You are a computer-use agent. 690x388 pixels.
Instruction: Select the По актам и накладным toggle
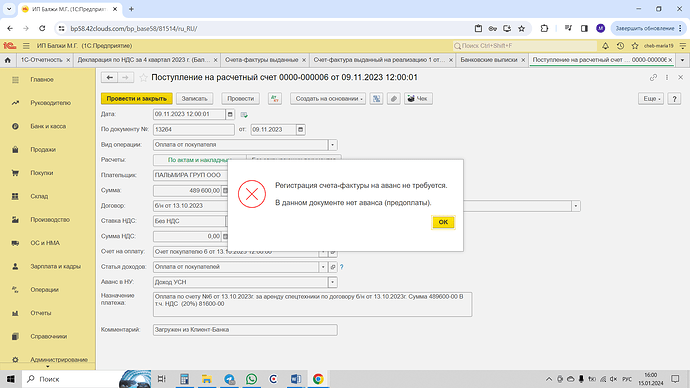199,160
